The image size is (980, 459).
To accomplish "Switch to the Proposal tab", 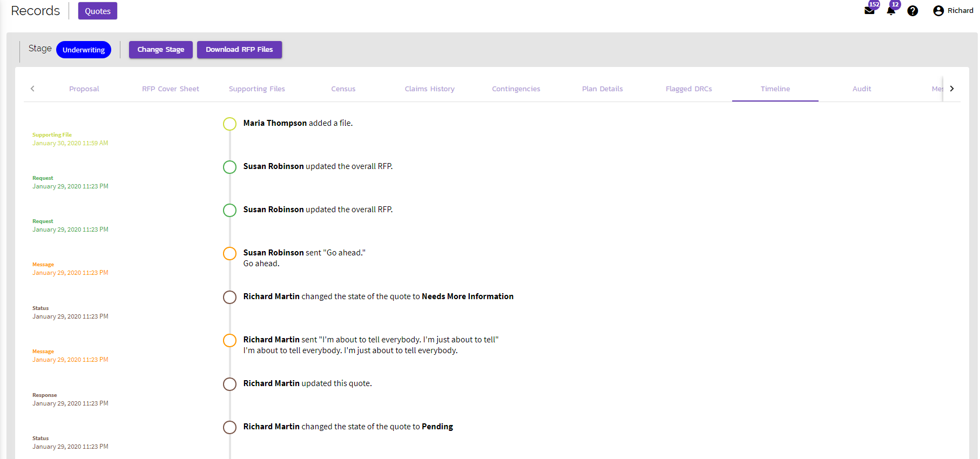I will pos(84,89).
